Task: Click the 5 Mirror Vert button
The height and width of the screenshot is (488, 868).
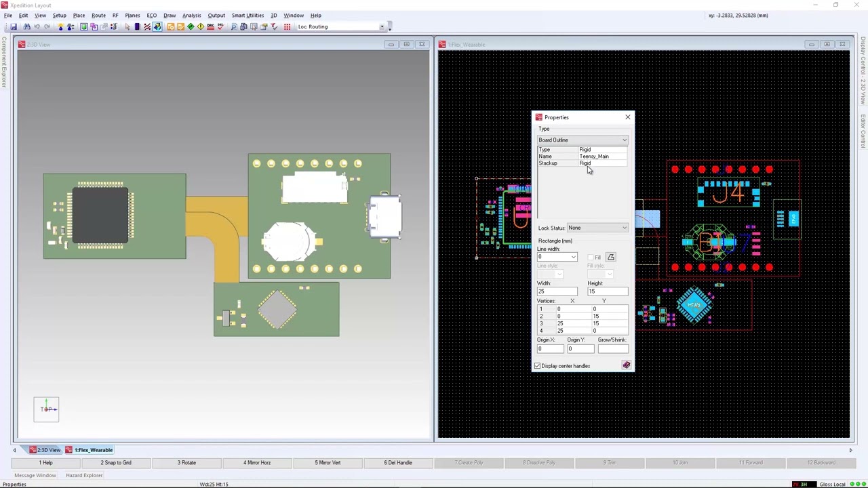Action: [328, 462]
